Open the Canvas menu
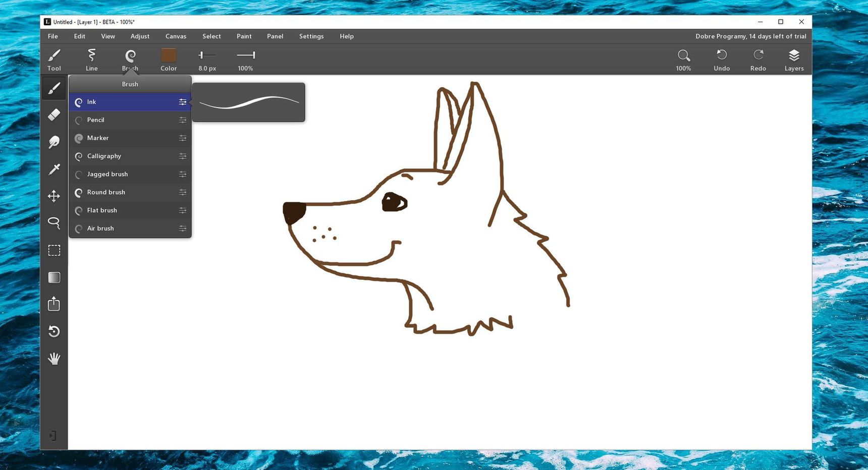This screenshot has width=868, height=470. (x=176, y=36)
